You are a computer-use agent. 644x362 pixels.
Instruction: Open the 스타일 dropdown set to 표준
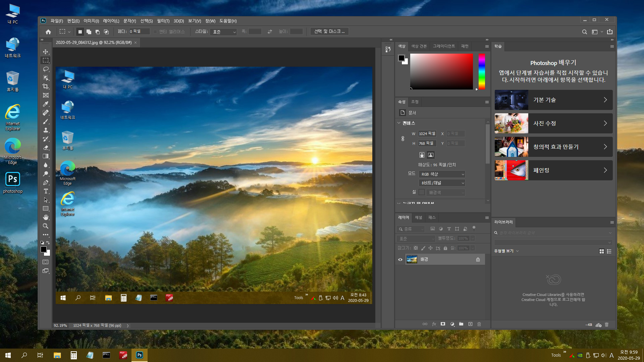[224, 32]
